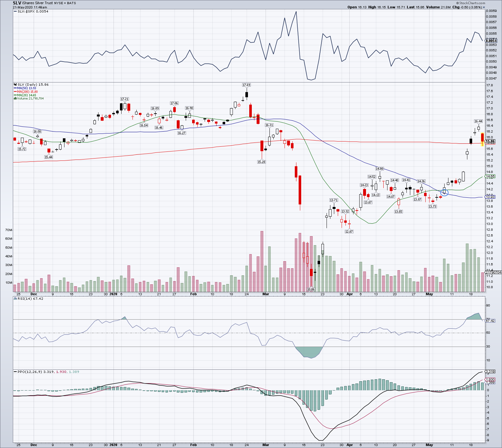
Task: Click the candlestick icon beside SLV (Daily)
Action: click(15, 85)
